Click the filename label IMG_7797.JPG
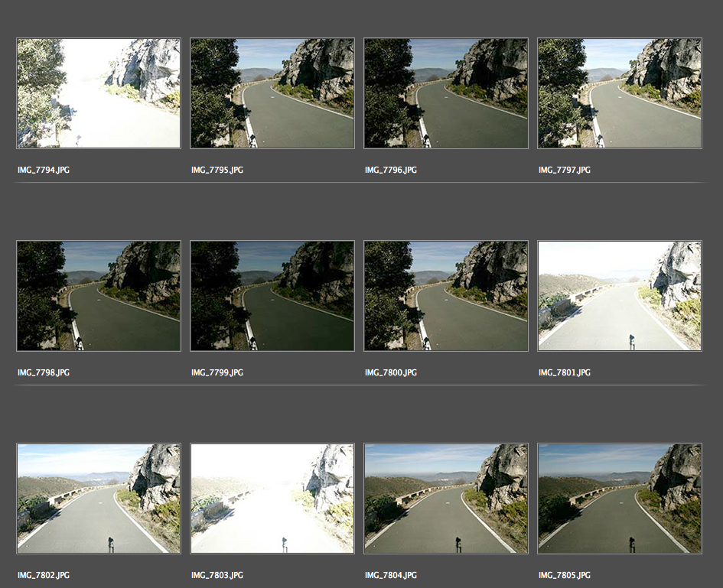Screen dimensions: 723x588 (565, 170)
